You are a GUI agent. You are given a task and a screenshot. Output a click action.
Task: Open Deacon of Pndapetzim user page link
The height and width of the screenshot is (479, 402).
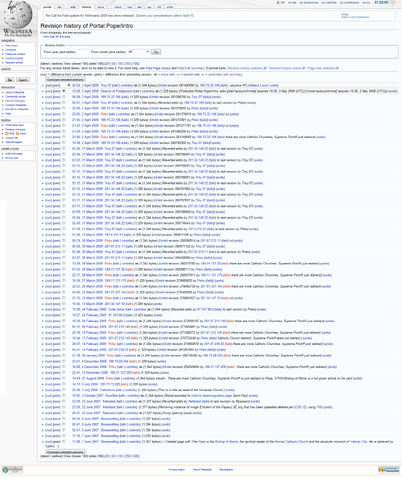115,91
